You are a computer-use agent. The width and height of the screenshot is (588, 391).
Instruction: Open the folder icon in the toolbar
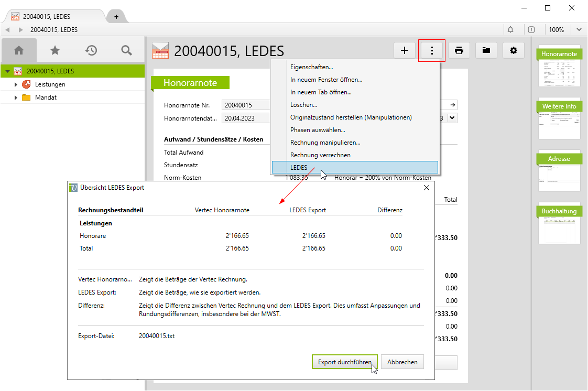(x=486, y=50)
